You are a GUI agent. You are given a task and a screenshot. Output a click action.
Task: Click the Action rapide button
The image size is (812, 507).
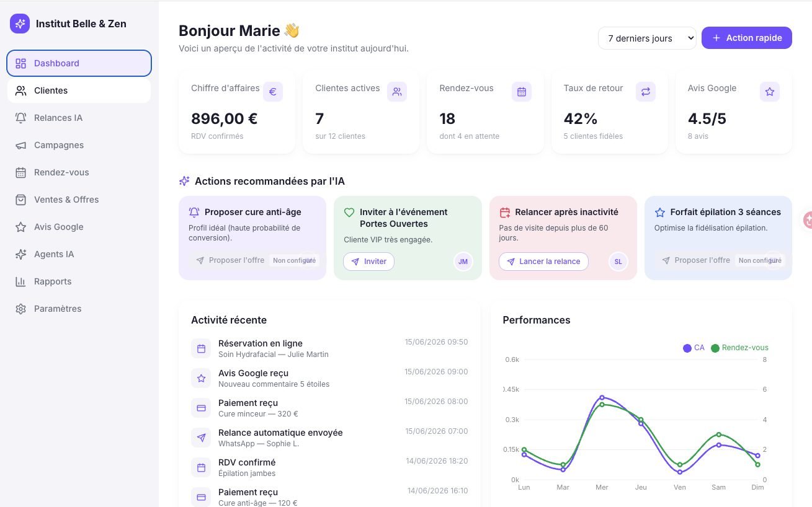[747, 38]
